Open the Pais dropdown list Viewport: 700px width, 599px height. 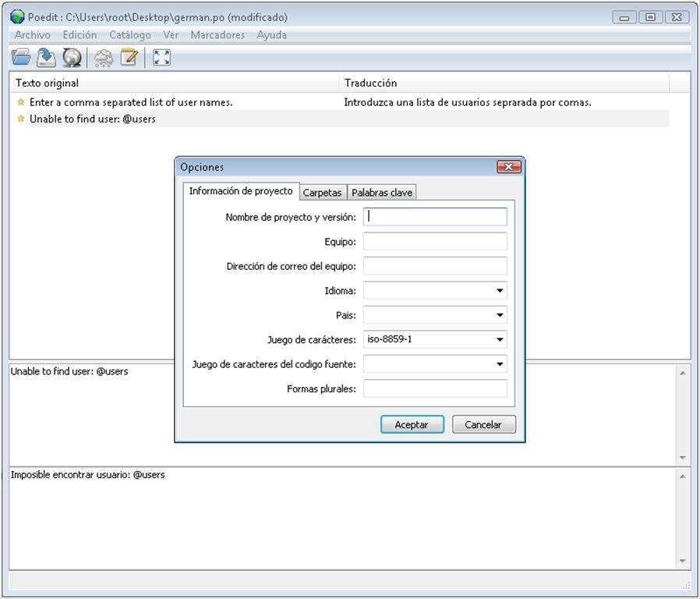499,316
